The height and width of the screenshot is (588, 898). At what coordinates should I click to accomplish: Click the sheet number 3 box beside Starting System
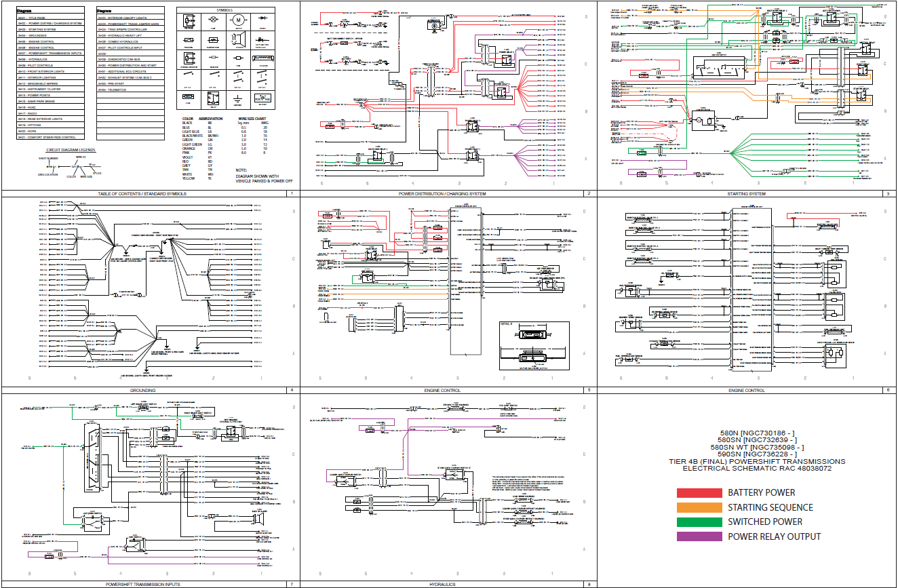pos(888,193)
